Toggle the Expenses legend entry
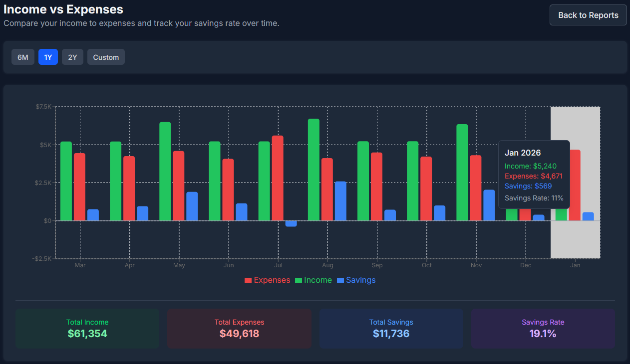The height and width of the screenshot is (364, 630). coord(267,280)
